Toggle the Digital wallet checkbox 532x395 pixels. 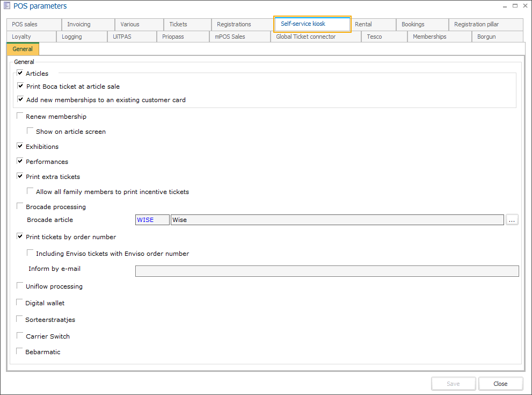point(20,303)
